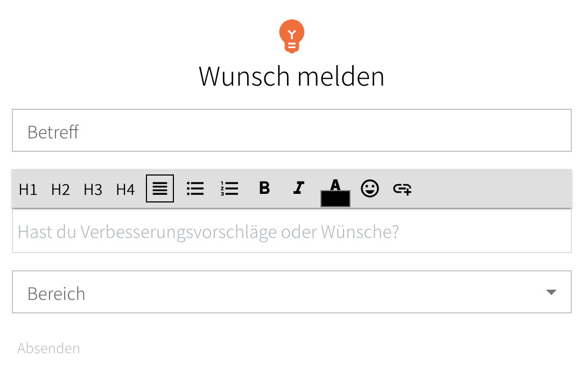
Task: Open the black text color swatch
Action: [335, 199]
